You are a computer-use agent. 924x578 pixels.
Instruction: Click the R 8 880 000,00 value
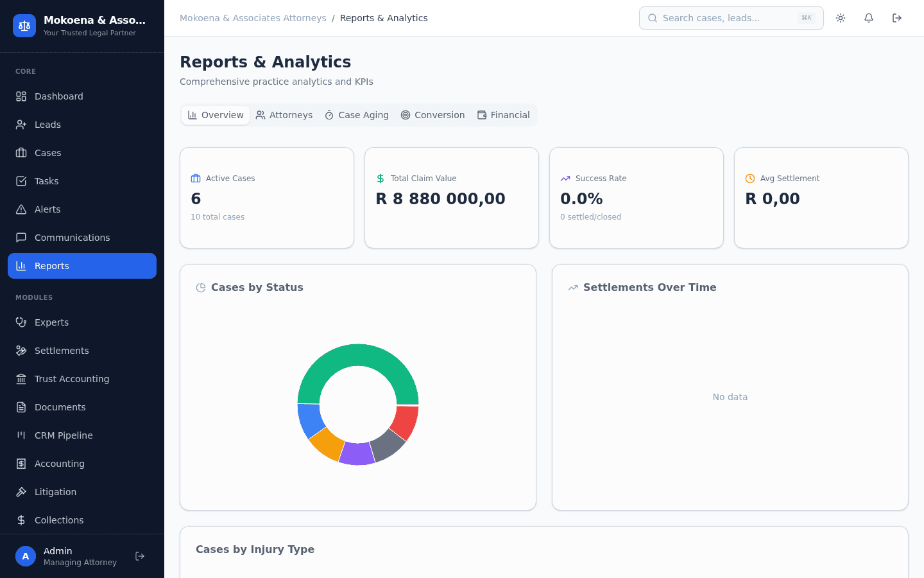coord(441,199)
